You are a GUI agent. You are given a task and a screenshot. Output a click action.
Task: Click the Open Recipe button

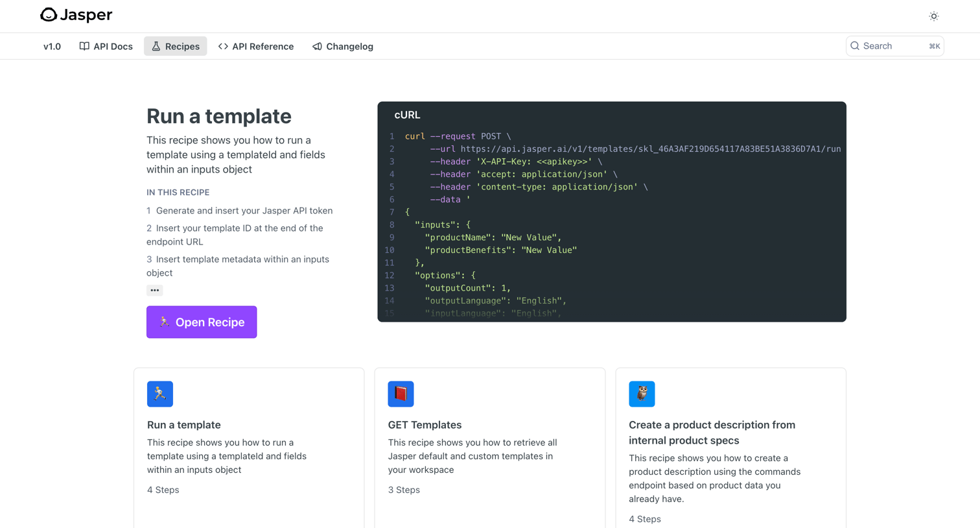202,322
